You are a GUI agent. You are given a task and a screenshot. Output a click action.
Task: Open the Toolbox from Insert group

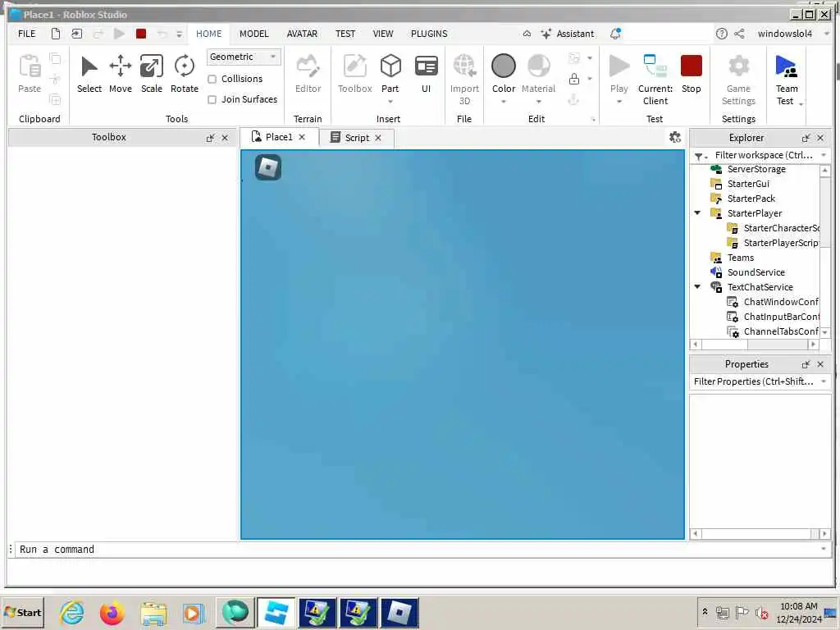pyautogui.click(x=354, y=75)
